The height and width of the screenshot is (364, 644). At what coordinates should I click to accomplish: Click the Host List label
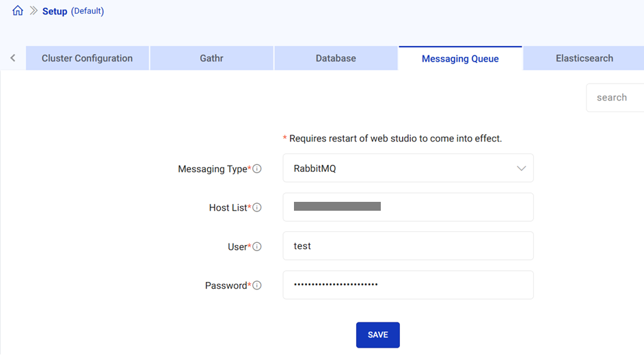(228, 207)
